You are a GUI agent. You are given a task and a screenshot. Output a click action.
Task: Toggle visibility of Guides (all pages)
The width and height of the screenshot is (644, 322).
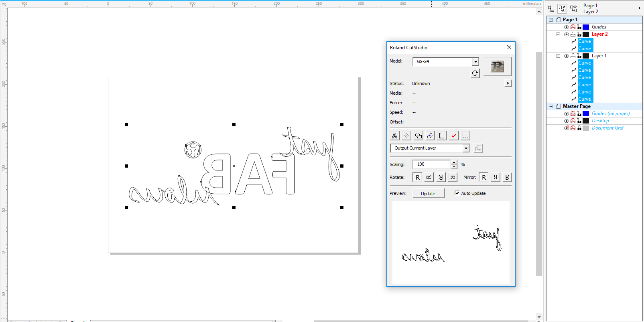[567, 113]
